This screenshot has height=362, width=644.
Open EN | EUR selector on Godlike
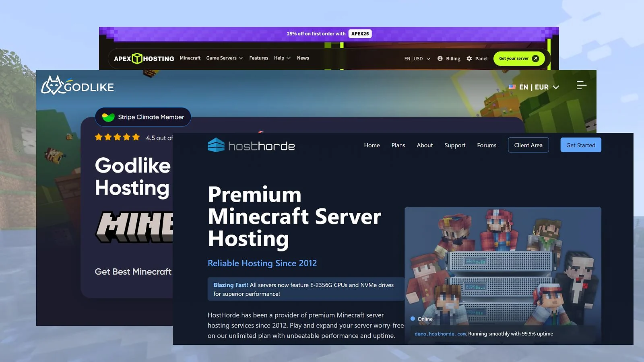(534, 87)
